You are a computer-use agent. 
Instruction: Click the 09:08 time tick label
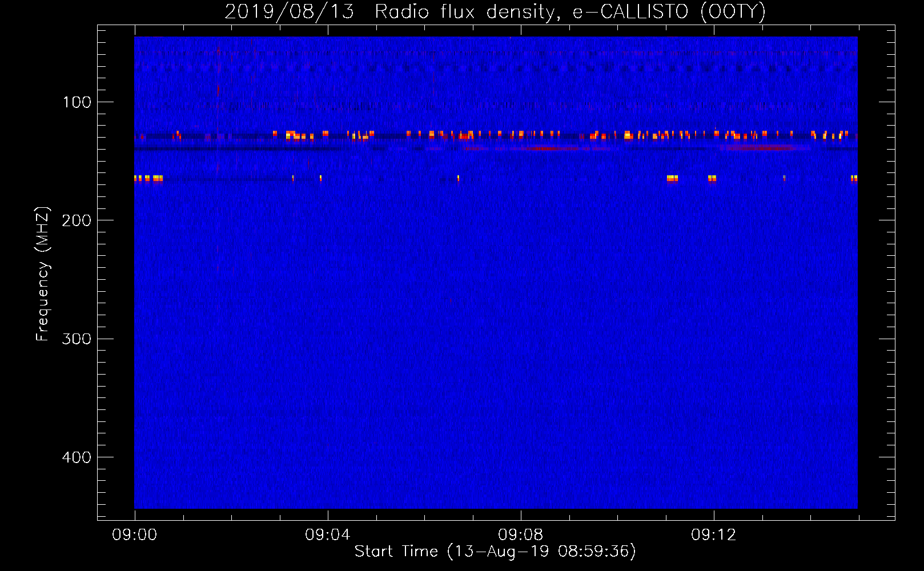(521, 535)
